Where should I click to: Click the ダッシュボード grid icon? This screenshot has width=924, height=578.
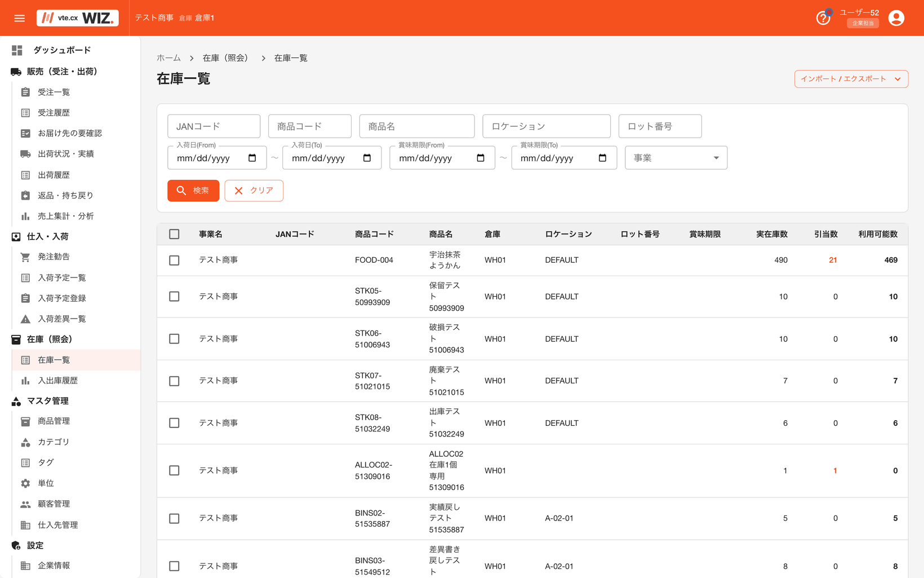tap(17, 50)
